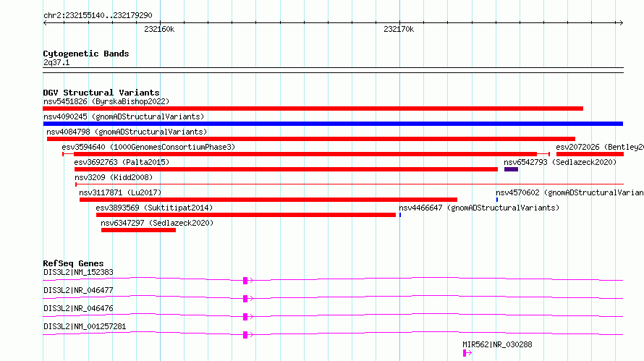Click the nsv4084798 (gnomADStructuralVariants) label
The height and width of the screenshot is (361, 644).
tap(127, 132)
